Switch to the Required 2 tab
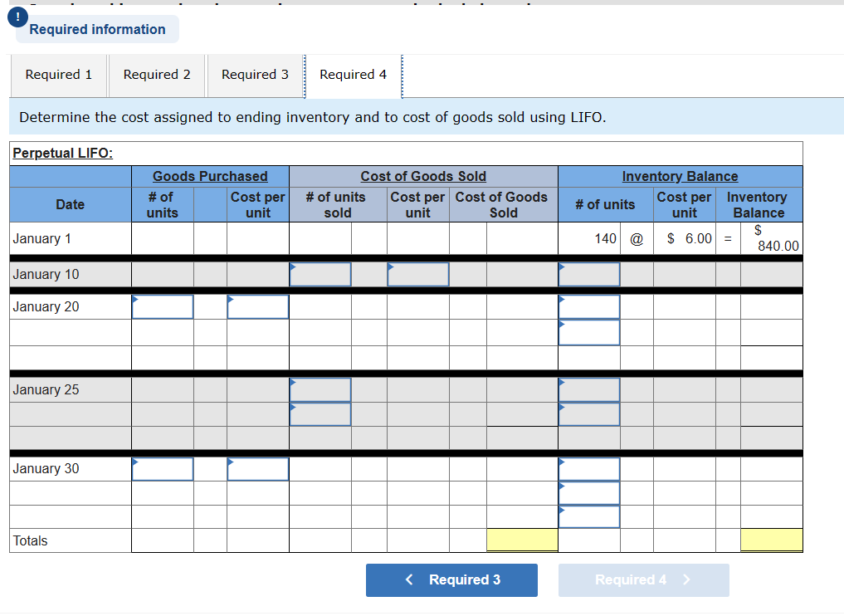Image resolution: width=844 pixels, height=616 pixels. pyautogui.click(x=156, y=75)
